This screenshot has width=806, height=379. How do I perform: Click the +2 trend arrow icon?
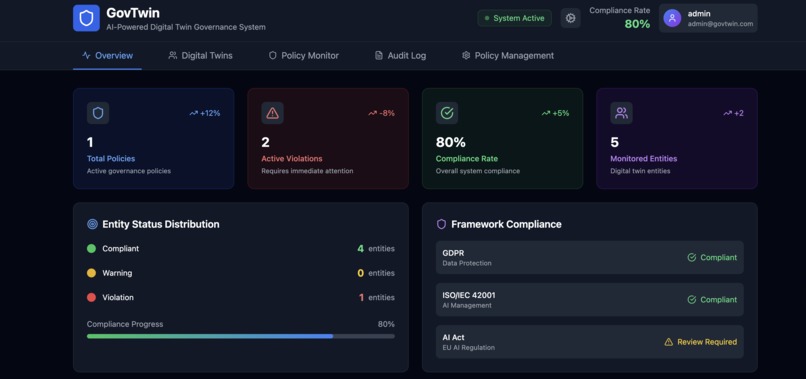727,113
